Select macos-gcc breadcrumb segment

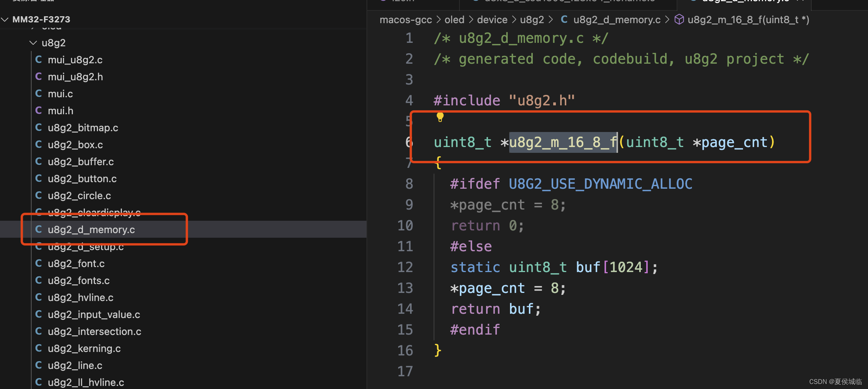pyautogui.click(x=405, y=20)
